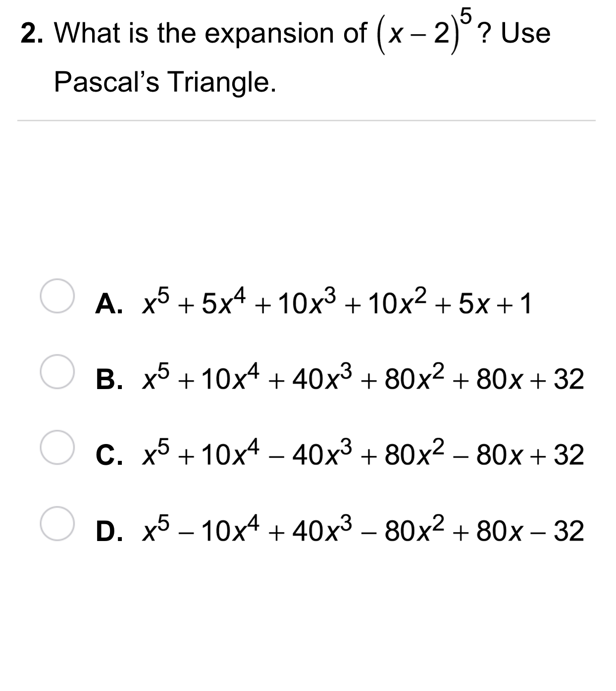Click the text What is the expansion of
The image size is (616, 691).
[x=210, y=33]
